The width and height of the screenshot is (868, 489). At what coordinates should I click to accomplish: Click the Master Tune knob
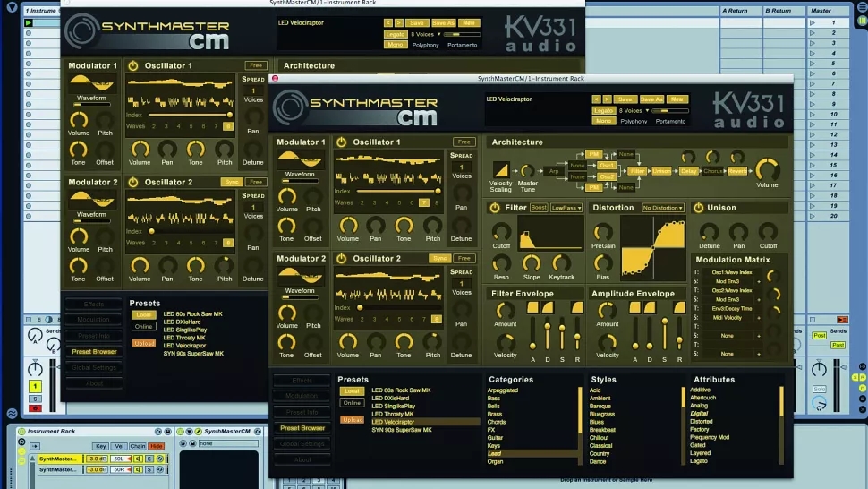528,169
